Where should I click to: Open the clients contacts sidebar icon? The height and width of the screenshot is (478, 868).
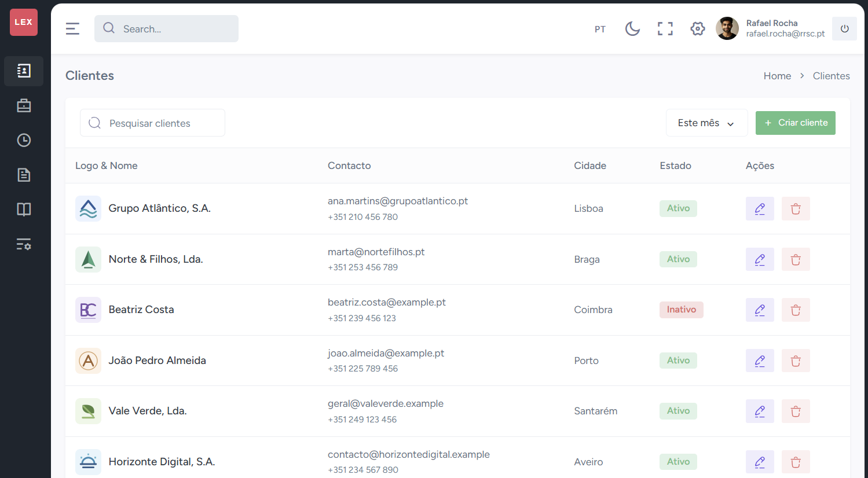point(24,71)
